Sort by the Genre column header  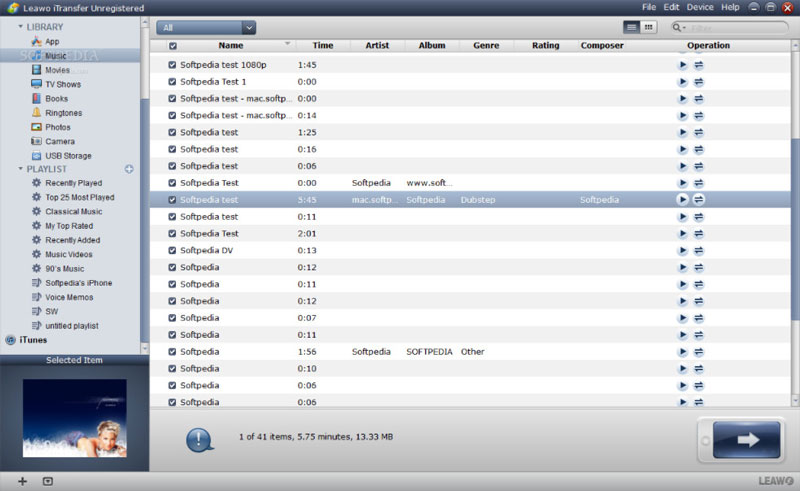(486, 45)
